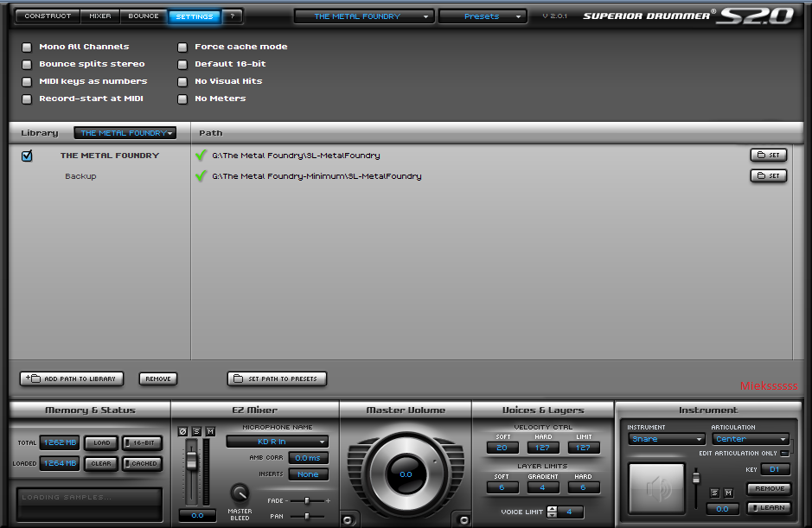The height and width of the screenshot is (528, 812).
Task: Click the folder SET button for G:\The Metal Foundry\SL-MetalFoundry
Action: point(769,155)
